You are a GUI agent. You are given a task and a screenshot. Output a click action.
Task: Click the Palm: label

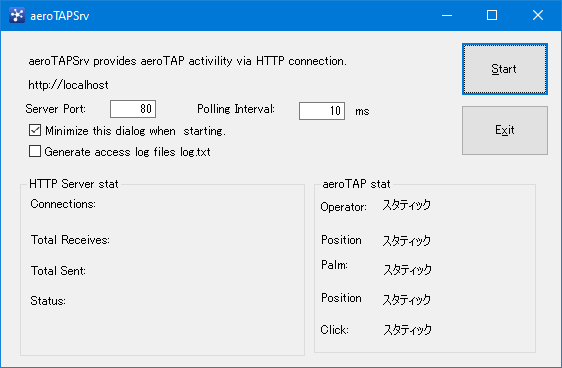(334, 265)
